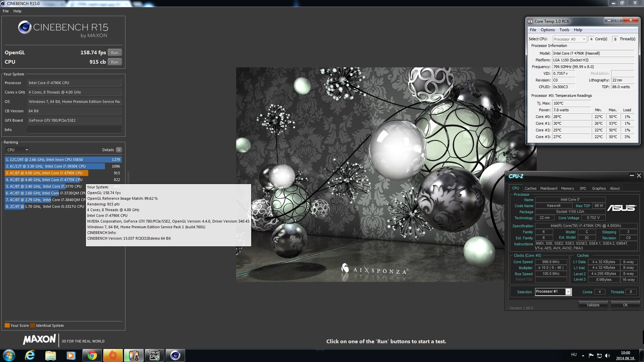Image resolution: width=644 pixels, height=362 pixels.
Task: Open the volume speaker tray icon
Action: pos(607,355)
